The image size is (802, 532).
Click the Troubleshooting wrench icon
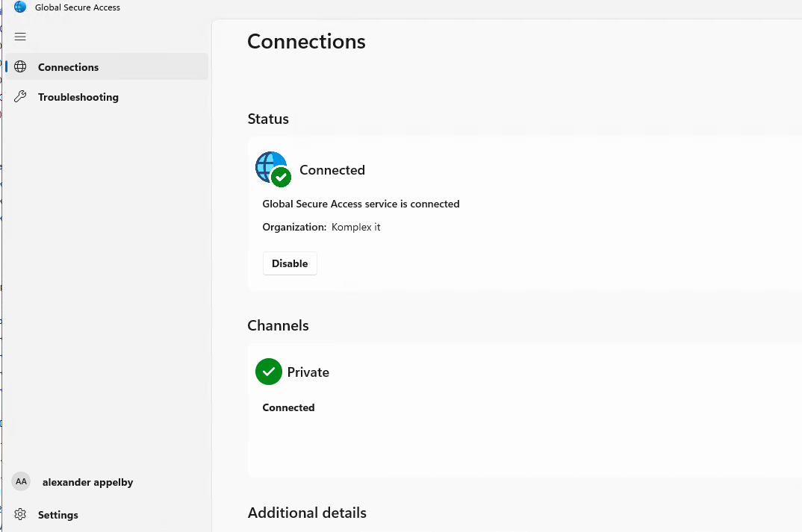click(x=21, y=97)
